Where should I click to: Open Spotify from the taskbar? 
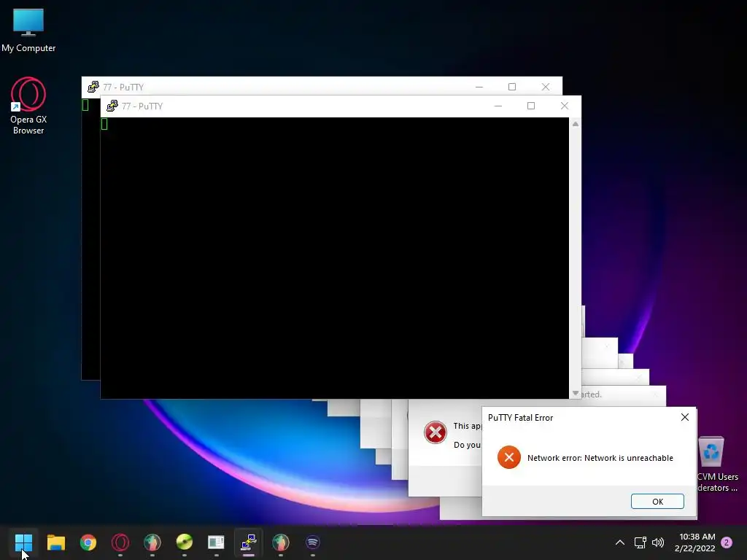[x=312, y=542]
